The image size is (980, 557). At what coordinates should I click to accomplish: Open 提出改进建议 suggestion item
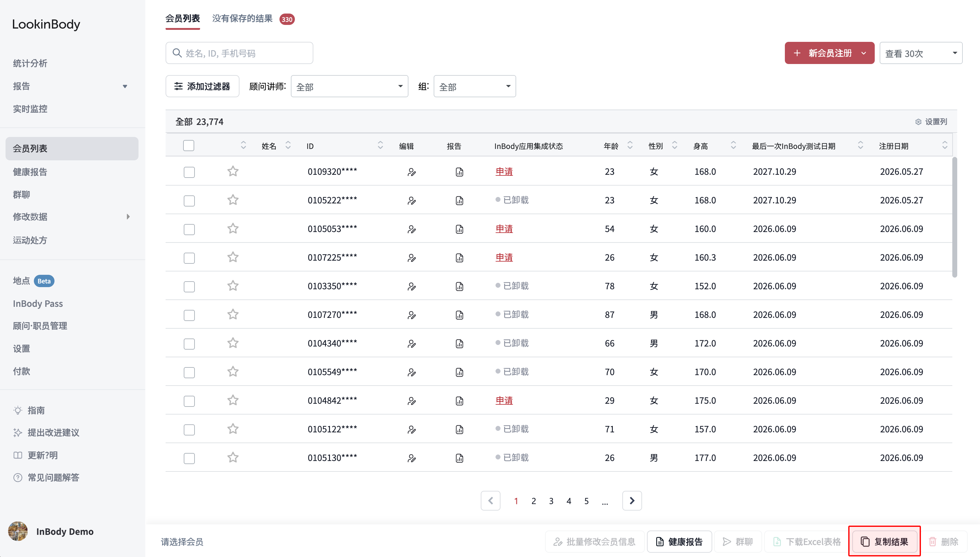pos(46,432)
